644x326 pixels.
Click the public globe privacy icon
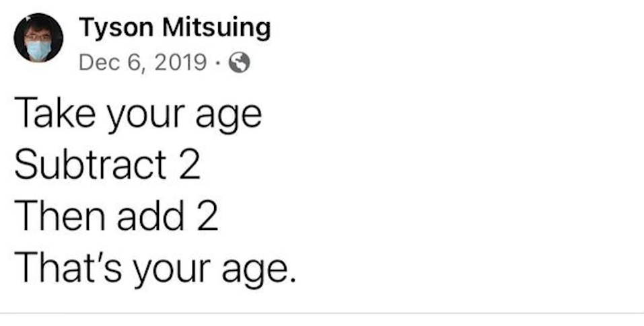coord(240,63)
